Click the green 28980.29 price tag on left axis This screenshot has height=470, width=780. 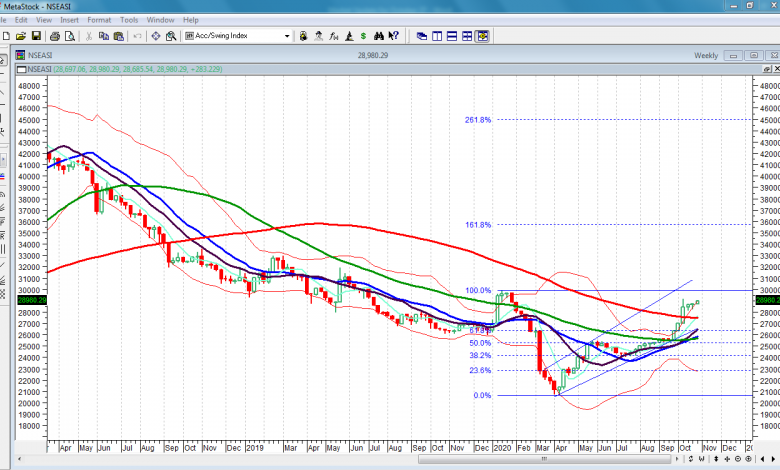pos(32,300)
